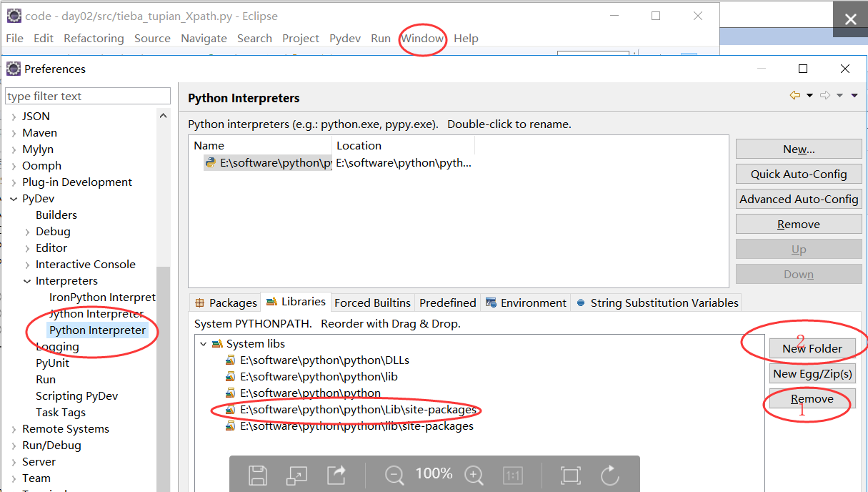Click the New... interpreter button
This screenshot has height=492, width=868.
[799, 149]
